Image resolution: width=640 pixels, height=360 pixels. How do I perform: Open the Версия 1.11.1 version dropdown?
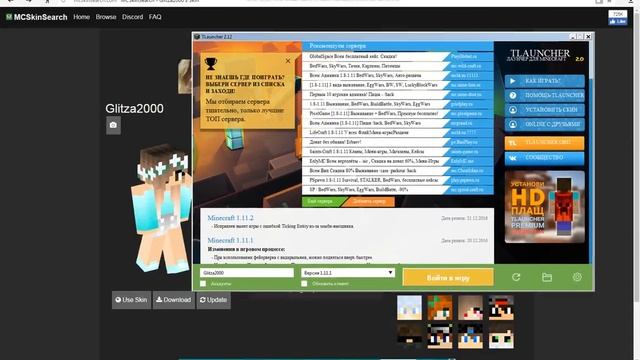[x=348, y=273]
